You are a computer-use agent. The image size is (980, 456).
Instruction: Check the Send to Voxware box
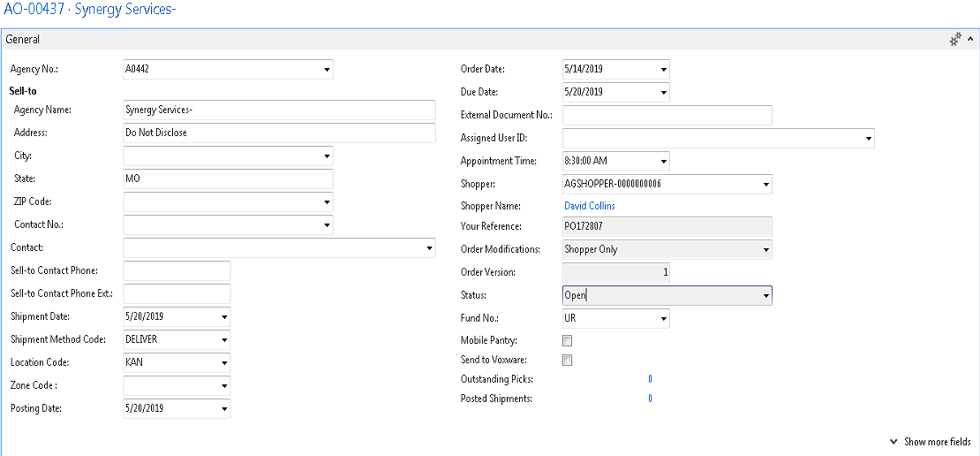pyautogui.click(x=568, y=360)
